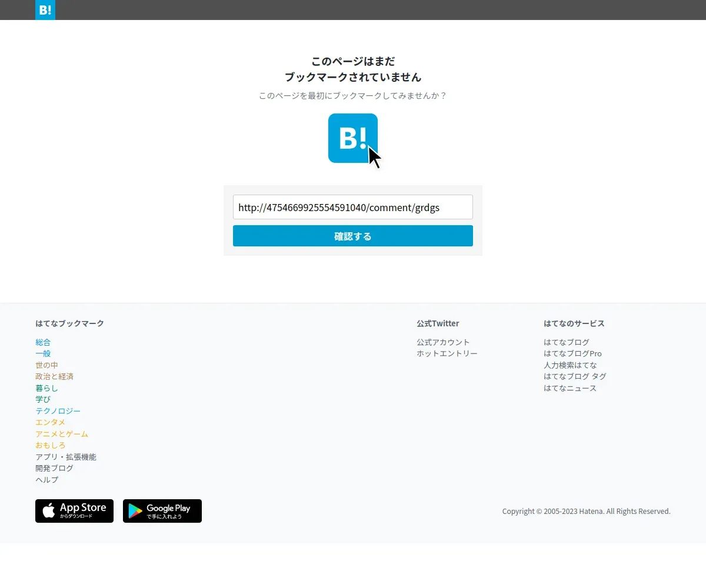The width and height of the screenshot is (706, 588).
Task: Click the 公式Twitter footer heading
Action: point(438,323)
